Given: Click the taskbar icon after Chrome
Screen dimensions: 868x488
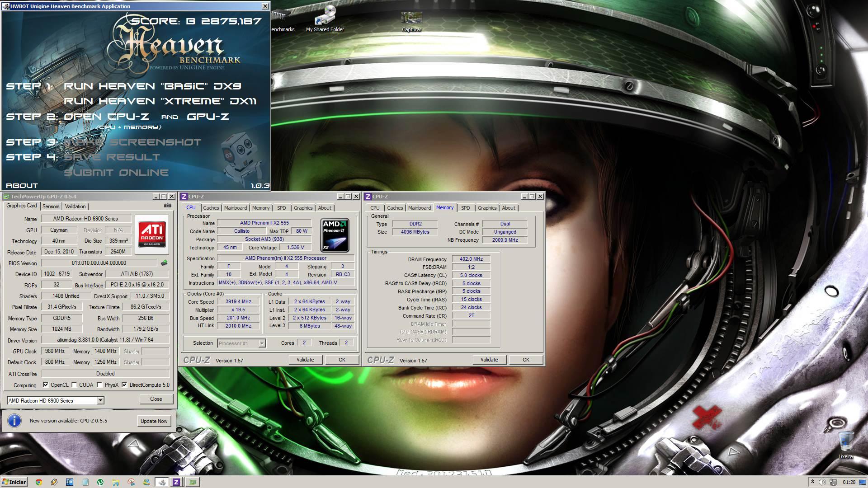Looking at the screenshot, I should (x=54, y=482).
